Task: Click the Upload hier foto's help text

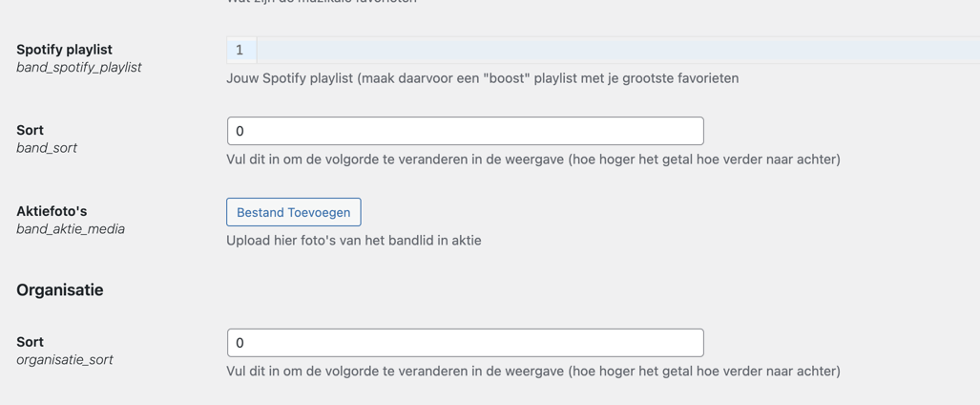Action: pyautogui.click(x=354, y=241)
